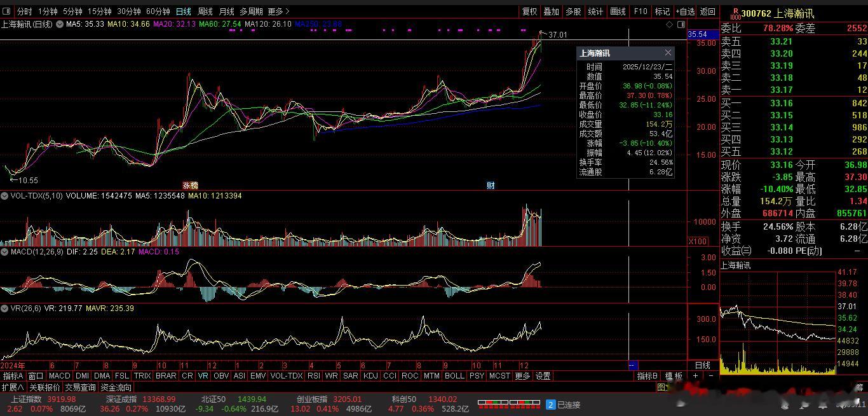Click the R1000 badge beside stock code

point(736,13)
